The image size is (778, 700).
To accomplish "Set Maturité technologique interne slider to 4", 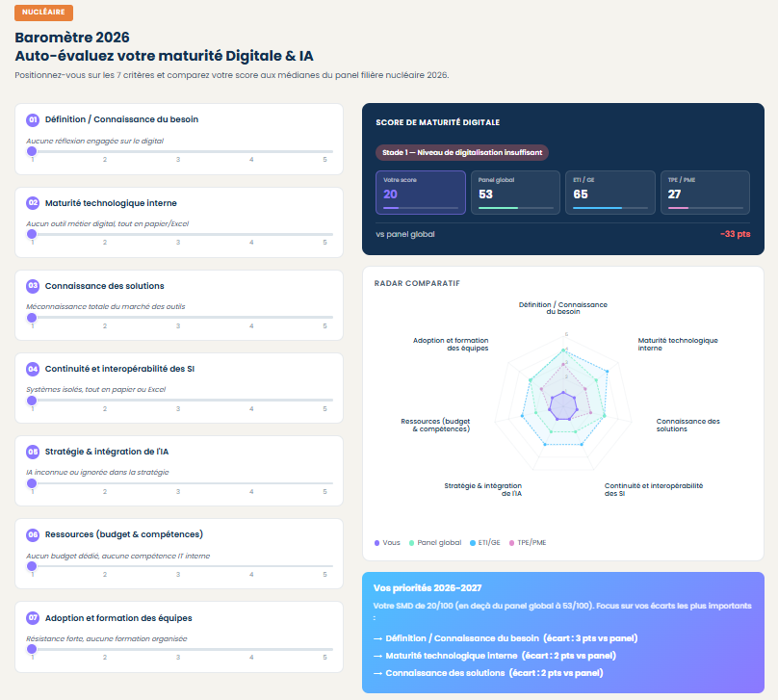I will (x=251, y=234).
